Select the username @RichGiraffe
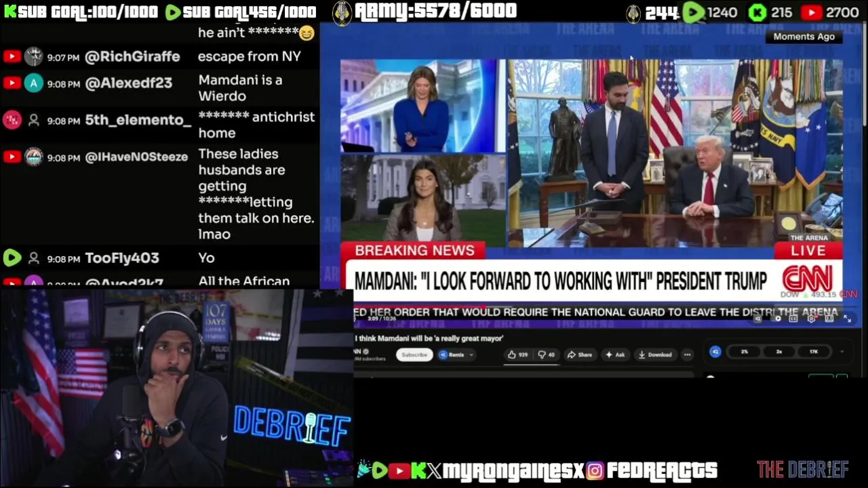This screenshot has width=868, height=488. 132,57
